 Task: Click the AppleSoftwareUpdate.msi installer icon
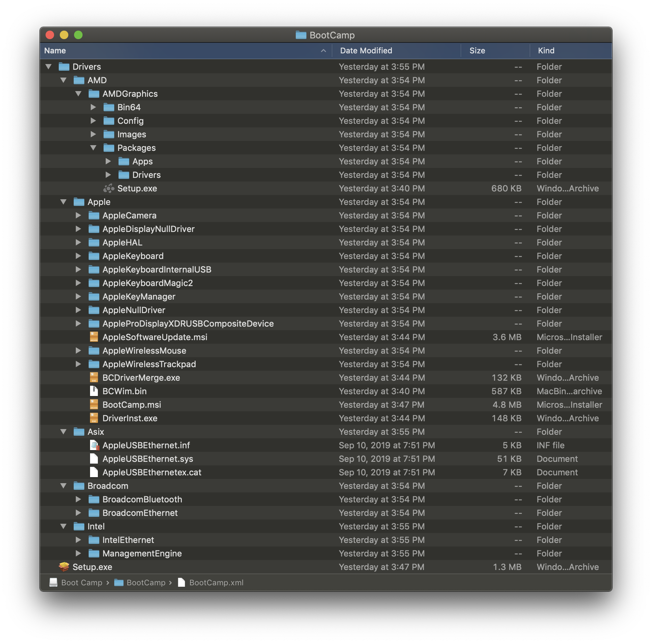[x=94, y=337]
